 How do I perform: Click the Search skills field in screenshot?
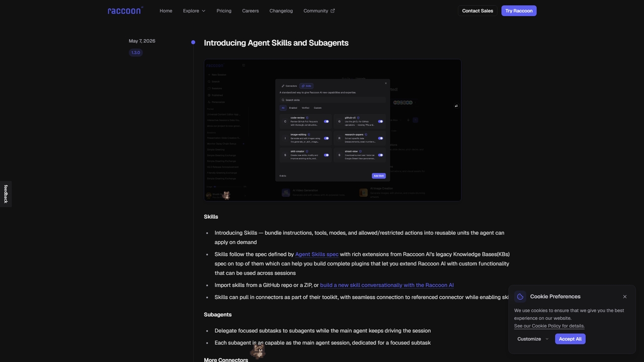(x=333, y=100)
